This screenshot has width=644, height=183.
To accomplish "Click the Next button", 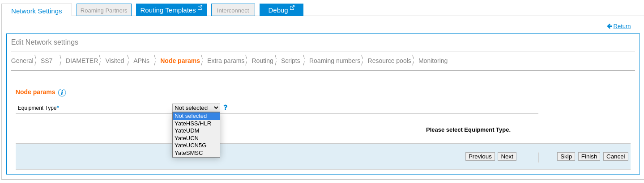I will 507,156.
